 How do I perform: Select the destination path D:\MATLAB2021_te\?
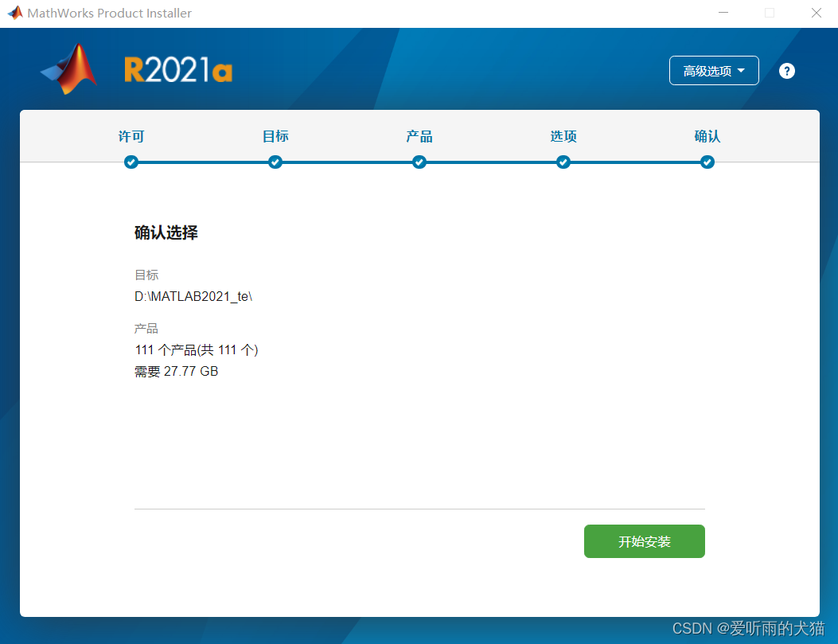tap(193, 297)
